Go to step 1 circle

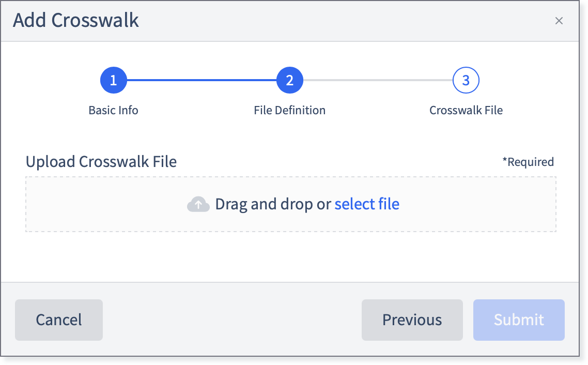(x=114, y=80)
